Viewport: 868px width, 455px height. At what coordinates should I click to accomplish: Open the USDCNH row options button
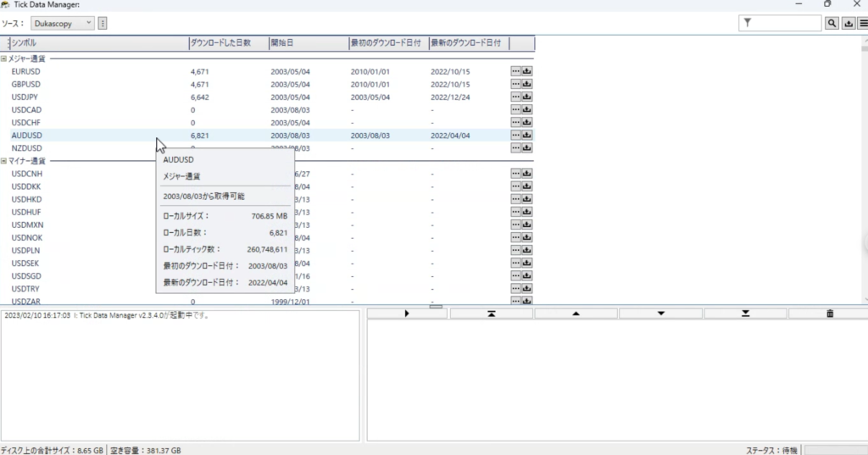[516, 174]
